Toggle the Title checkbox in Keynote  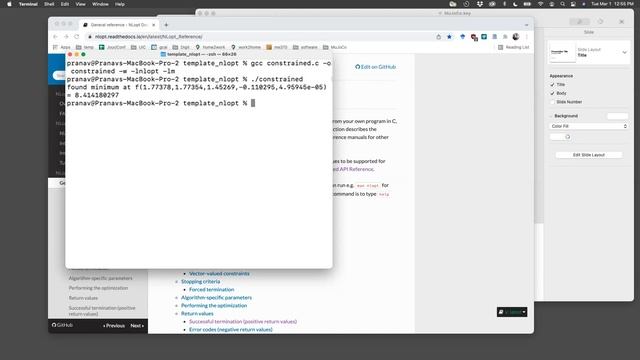tap(552, 84)
